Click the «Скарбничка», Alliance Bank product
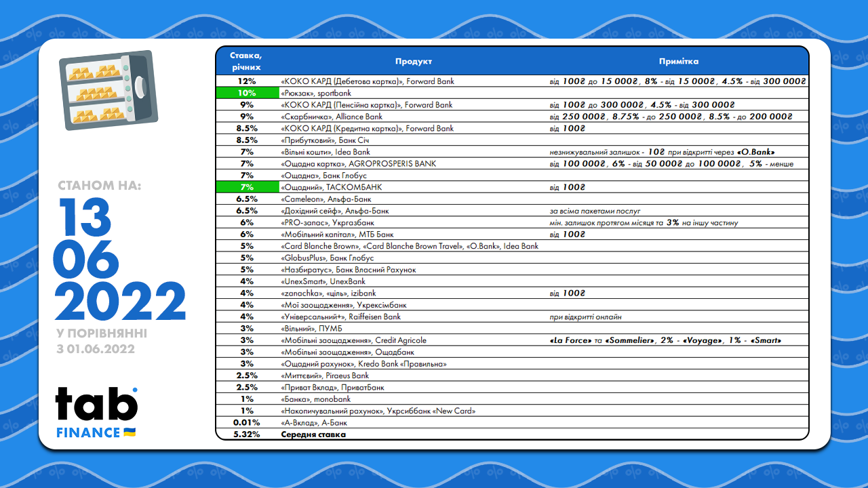 point(331,117)
